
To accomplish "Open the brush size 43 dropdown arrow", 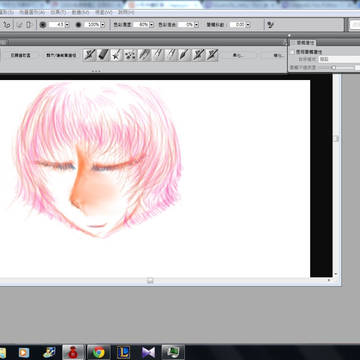I will point(67,25).
